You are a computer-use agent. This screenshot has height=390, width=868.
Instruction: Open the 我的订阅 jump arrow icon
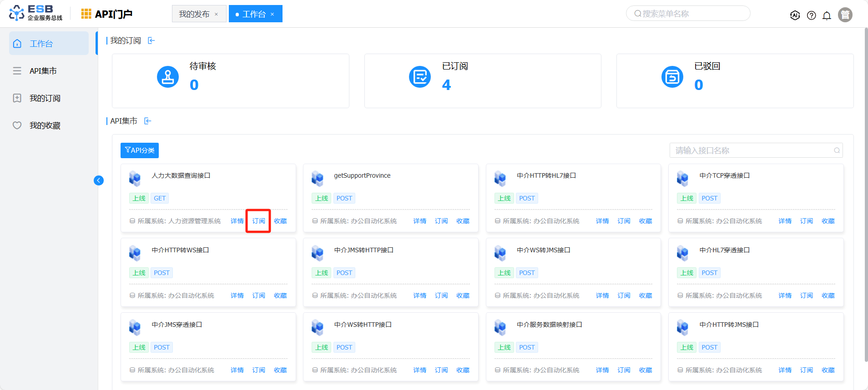[x=151, y=41]
